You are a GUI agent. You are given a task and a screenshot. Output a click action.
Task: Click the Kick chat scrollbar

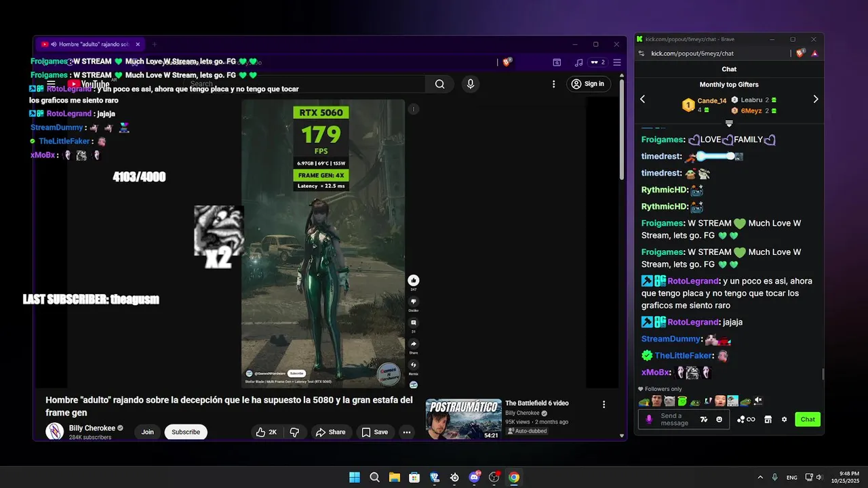coord(823,375)
